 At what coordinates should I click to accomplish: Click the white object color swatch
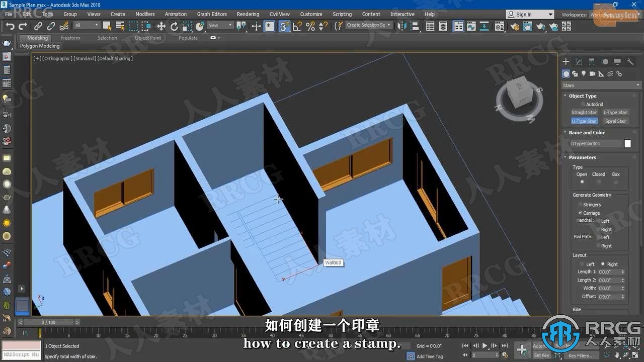[627, 144]
